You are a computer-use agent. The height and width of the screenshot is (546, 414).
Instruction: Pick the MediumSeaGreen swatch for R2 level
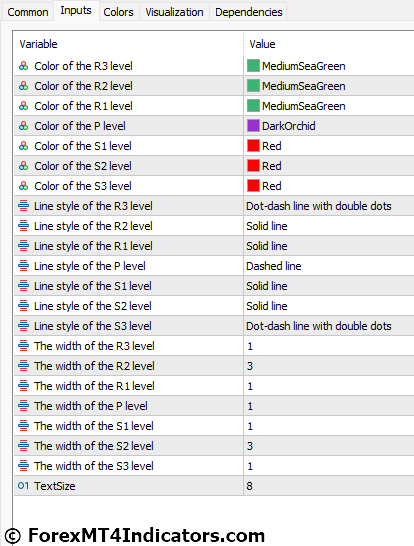coord(253,86)
